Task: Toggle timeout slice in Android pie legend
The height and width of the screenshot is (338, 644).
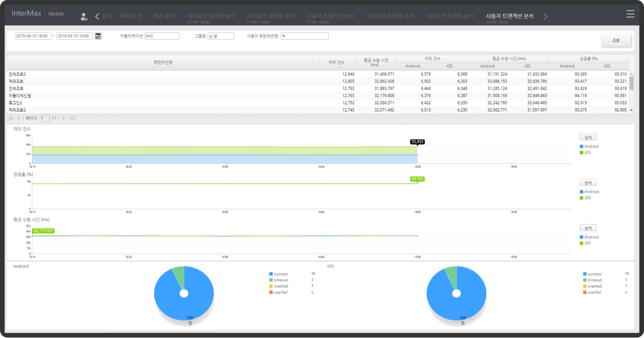Action: point(281,280)
